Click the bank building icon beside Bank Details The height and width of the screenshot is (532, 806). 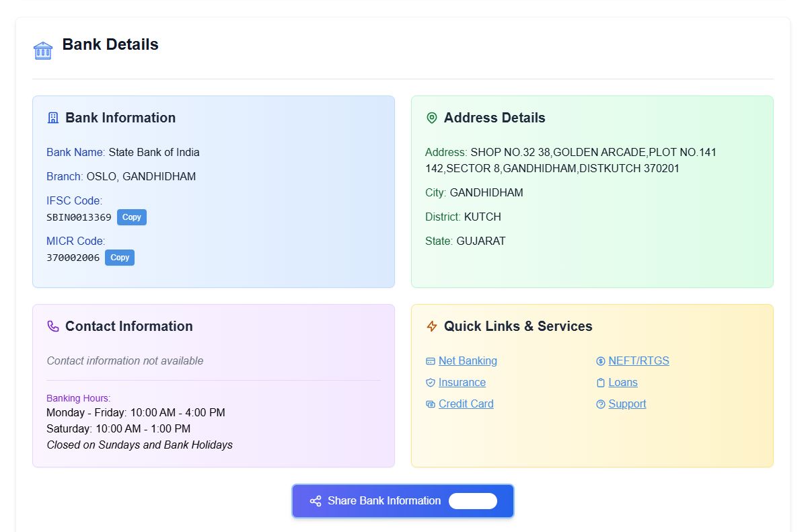coord(43,50)
